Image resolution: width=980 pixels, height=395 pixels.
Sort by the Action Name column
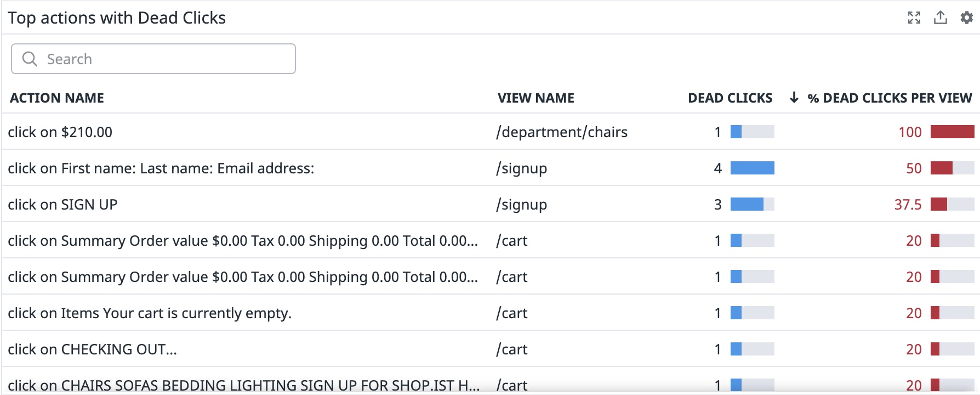point(57,98)
